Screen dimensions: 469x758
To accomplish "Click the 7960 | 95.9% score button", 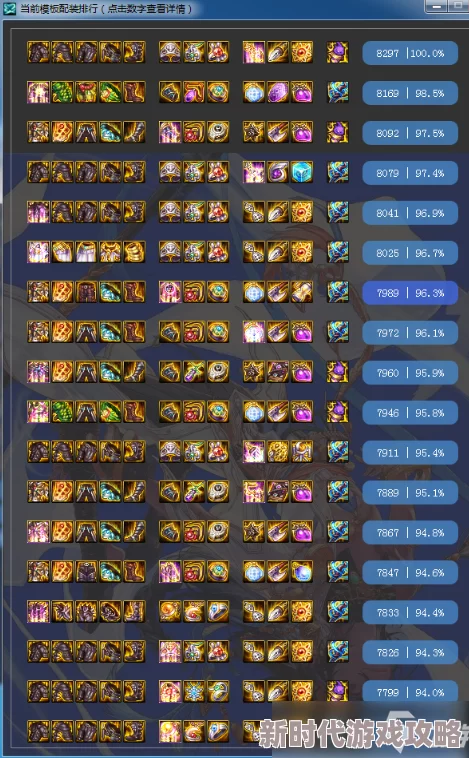I will coord(410,373).
